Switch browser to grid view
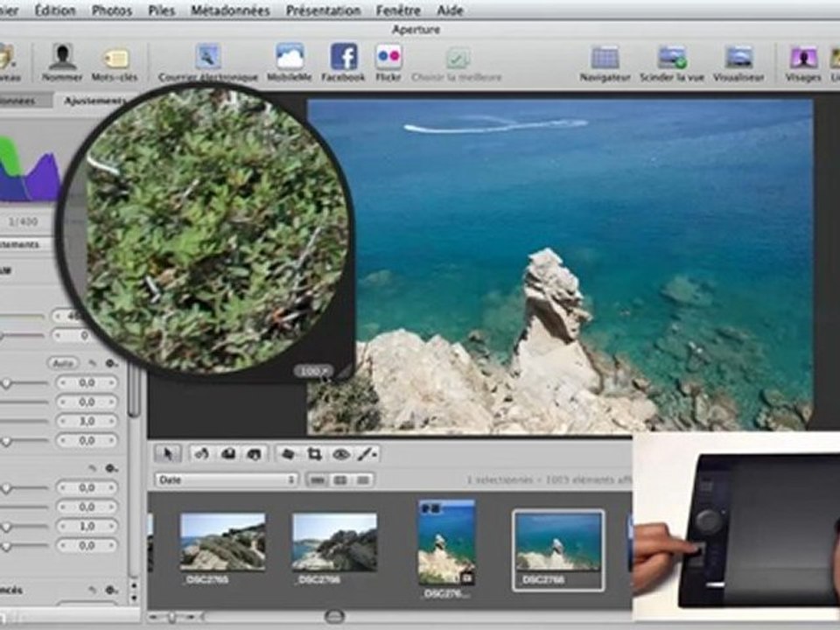 point(340,480)
